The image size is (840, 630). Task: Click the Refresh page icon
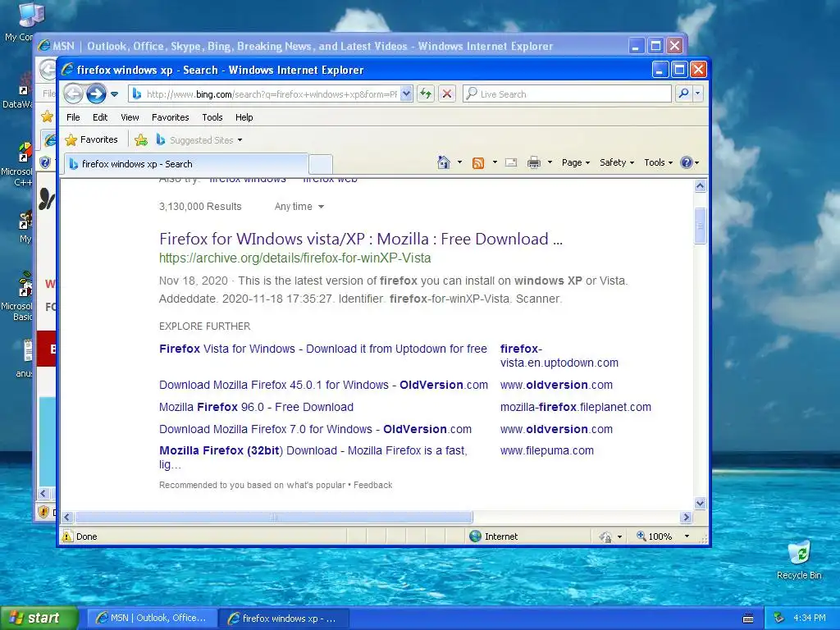[x=426, y=94]
